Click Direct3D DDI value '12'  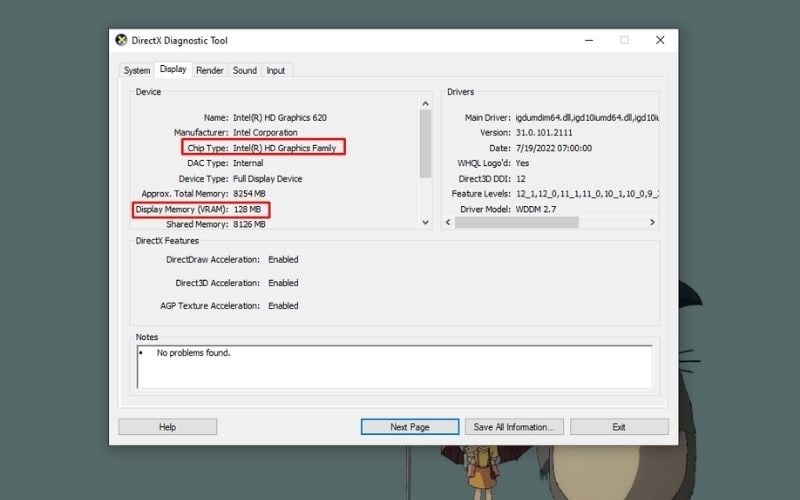point(520,179)
